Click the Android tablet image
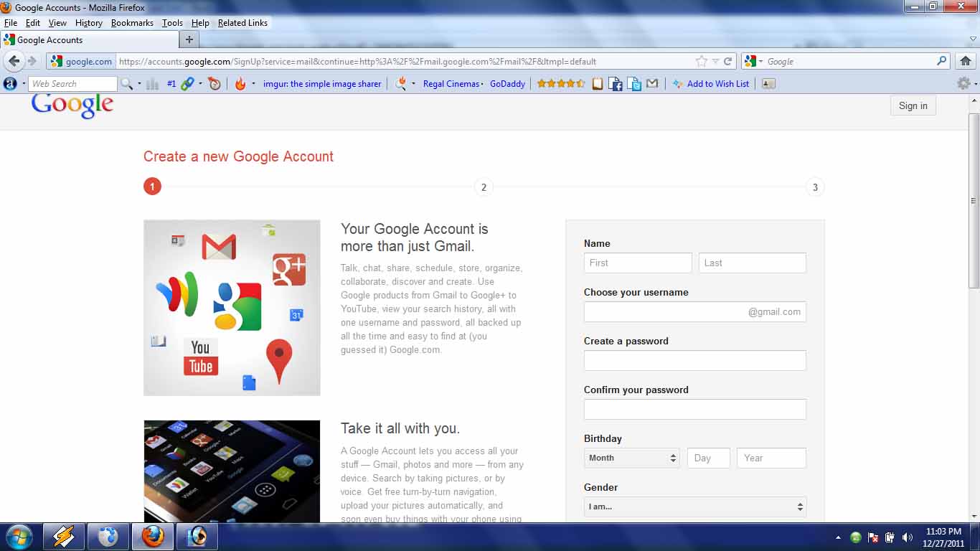The width and height of the screenshot is (980, 551). coord(232,471)
